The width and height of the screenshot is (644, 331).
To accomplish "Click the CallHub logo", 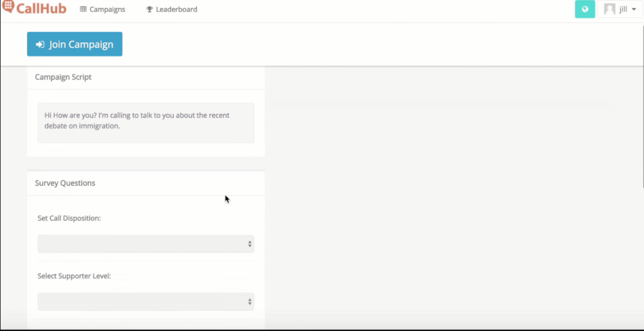I will click(34, 8).
